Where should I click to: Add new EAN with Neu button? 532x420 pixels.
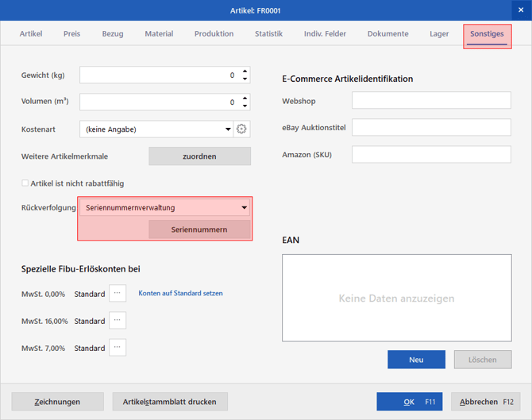click(416, 360)
